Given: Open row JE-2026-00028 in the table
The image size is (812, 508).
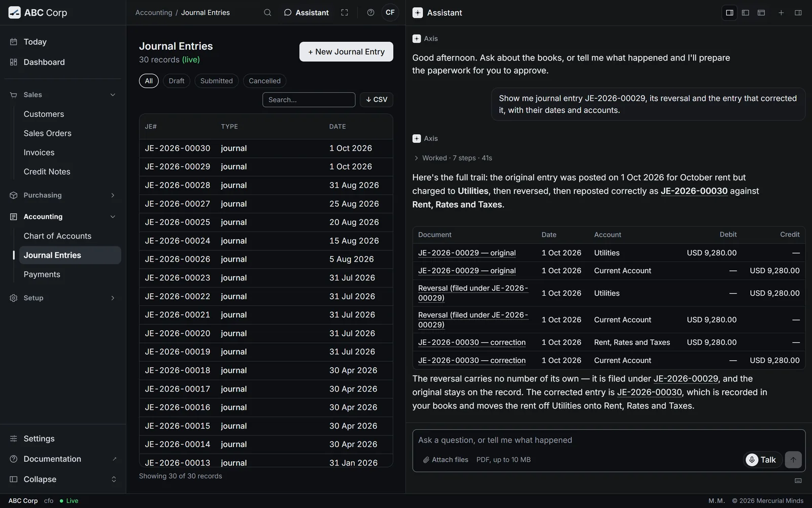Looking at the screenshot, I should point(266,185).
